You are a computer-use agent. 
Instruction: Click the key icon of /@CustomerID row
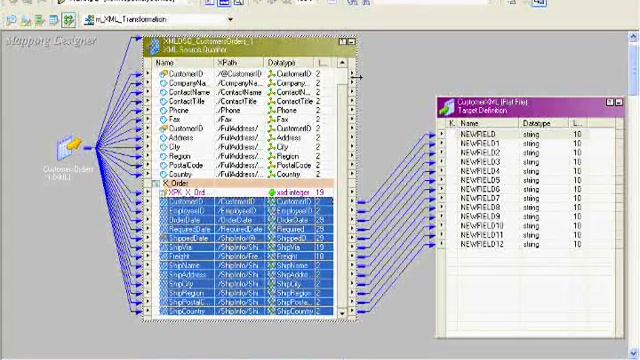(163, 74)
